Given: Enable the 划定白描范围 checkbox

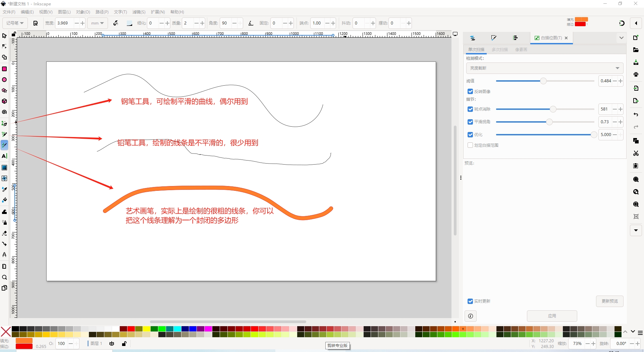Looking at the screenshot, I should pos(470,145).
